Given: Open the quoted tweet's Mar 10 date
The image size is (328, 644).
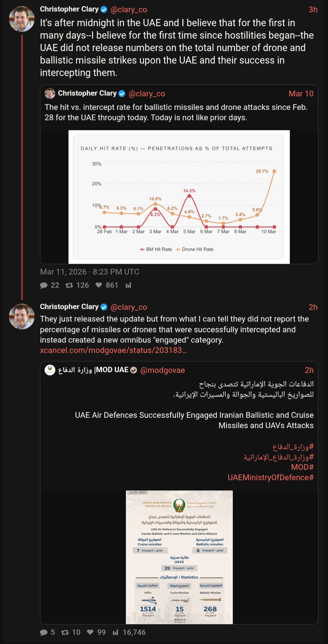Looking at the screenshot, I should 301,94.
